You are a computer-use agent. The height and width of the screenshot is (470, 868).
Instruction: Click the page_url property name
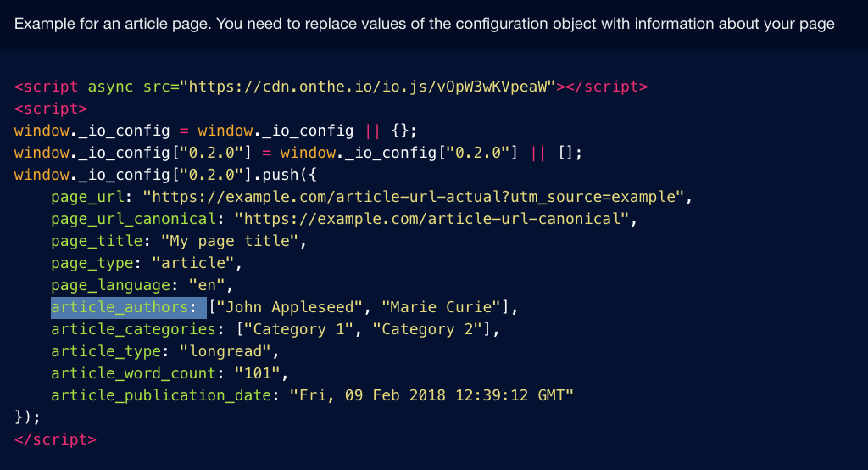87,198
